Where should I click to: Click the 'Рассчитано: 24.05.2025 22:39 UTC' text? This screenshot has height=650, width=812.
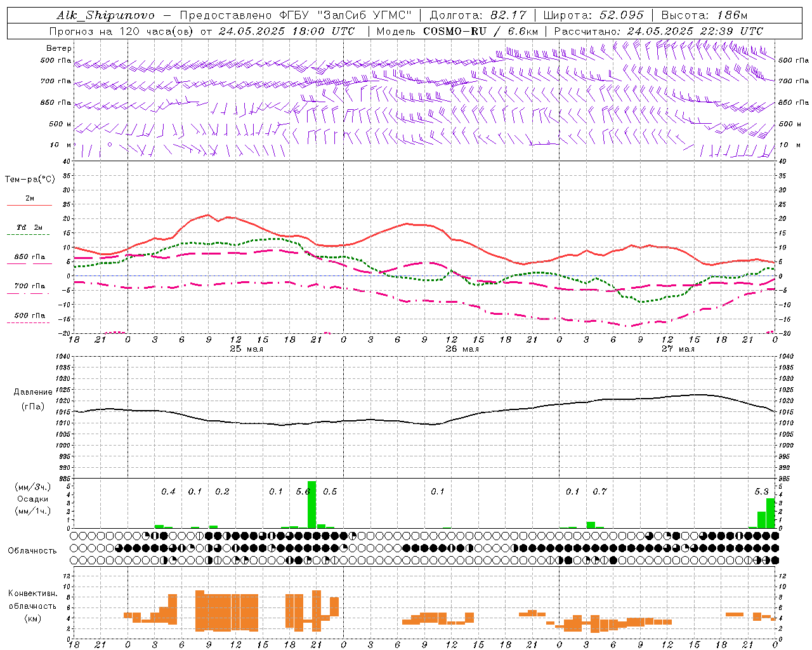tap(658, 31)
